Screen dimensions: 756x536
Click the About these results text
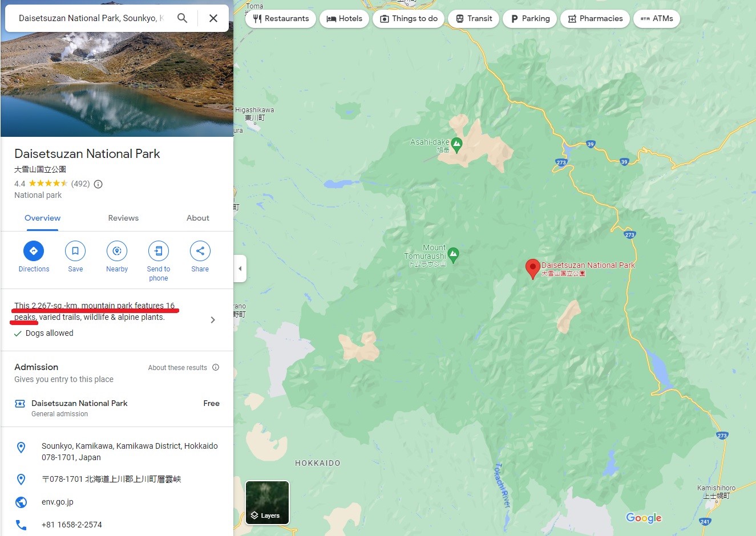pos(177,368)
